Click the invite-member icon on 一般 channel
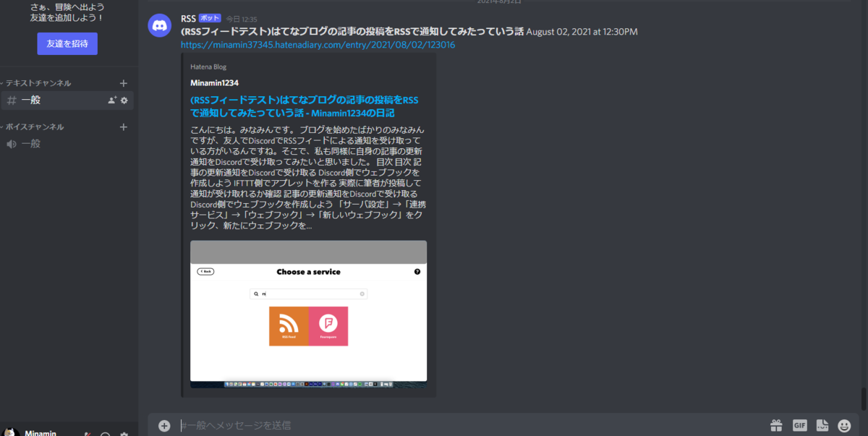 click(112, 101)
